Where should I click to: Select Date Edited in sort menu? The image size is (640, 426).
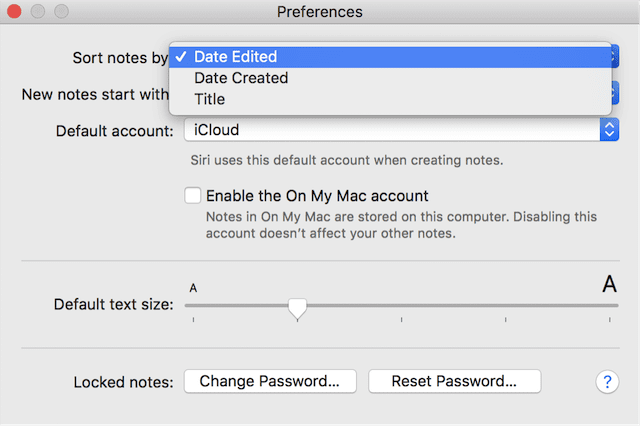pyautogui.click(x=236, y=57)
